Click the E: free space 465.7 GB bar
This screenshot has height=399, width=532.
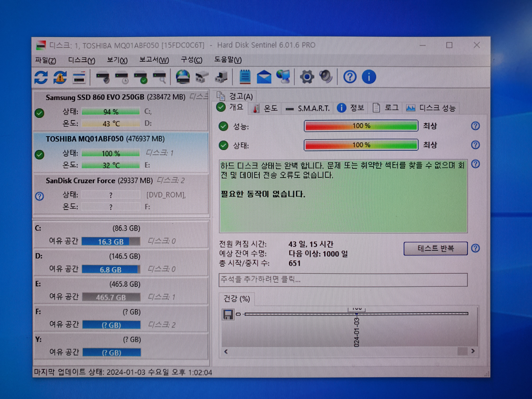click(x=111, y=297)
